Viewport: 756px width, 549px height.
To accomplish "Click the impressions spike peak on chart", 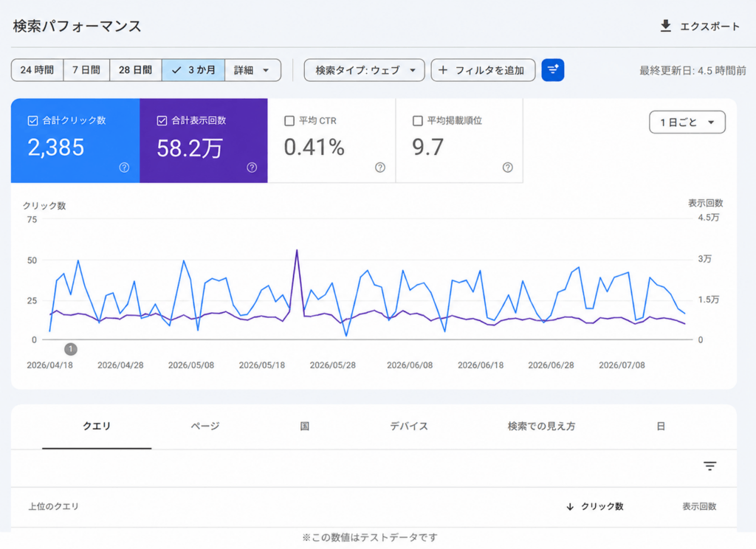I will pos(297,251).
